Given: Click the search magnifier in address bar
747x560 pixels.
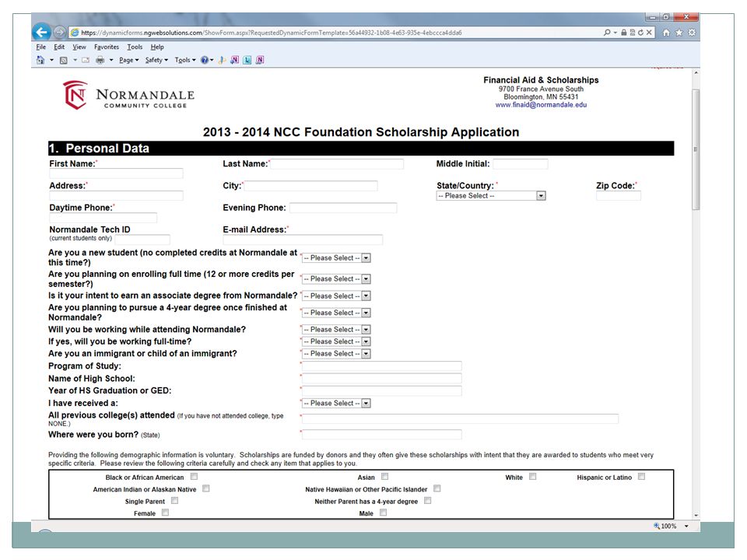Looking at the screenshot, I should click(x=606, y=33).
